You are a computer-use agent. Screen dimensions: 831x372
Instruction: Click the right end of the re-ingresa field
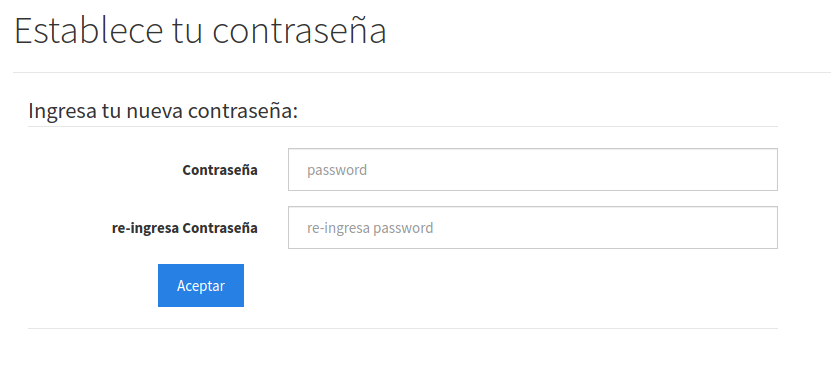tap(763, 227)
